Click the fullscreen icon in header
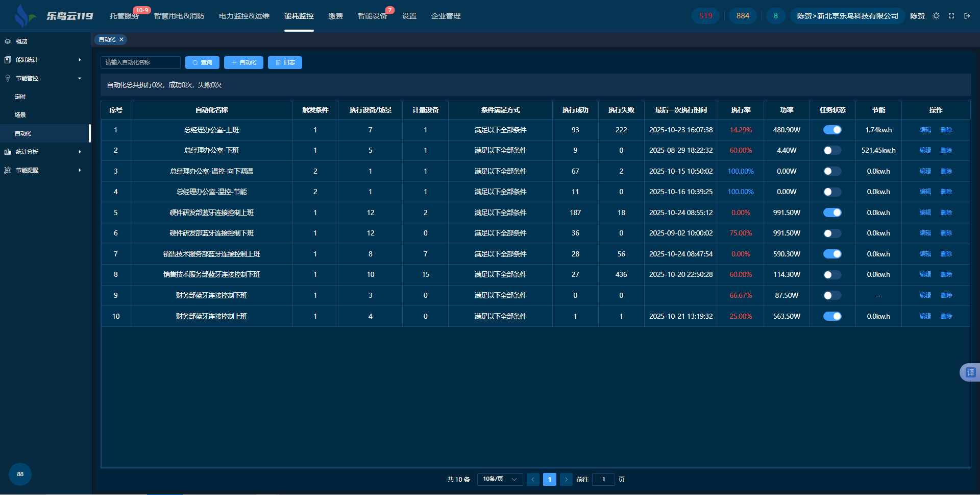 pyautogui.click(x=951, y=16)
